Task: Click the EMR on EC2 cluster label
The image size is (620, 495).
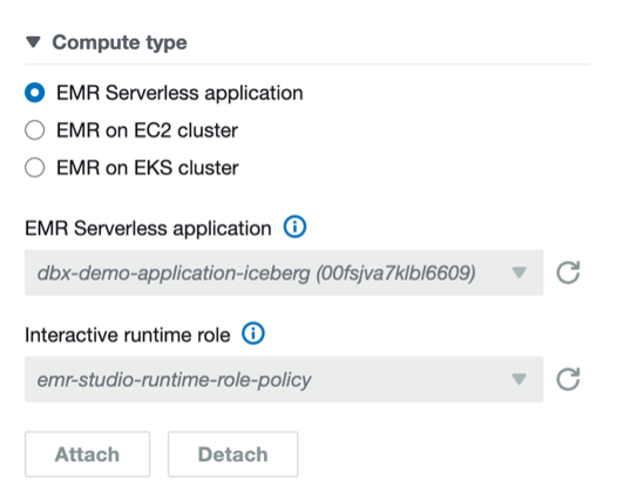Action: click(x=148, y=130)
